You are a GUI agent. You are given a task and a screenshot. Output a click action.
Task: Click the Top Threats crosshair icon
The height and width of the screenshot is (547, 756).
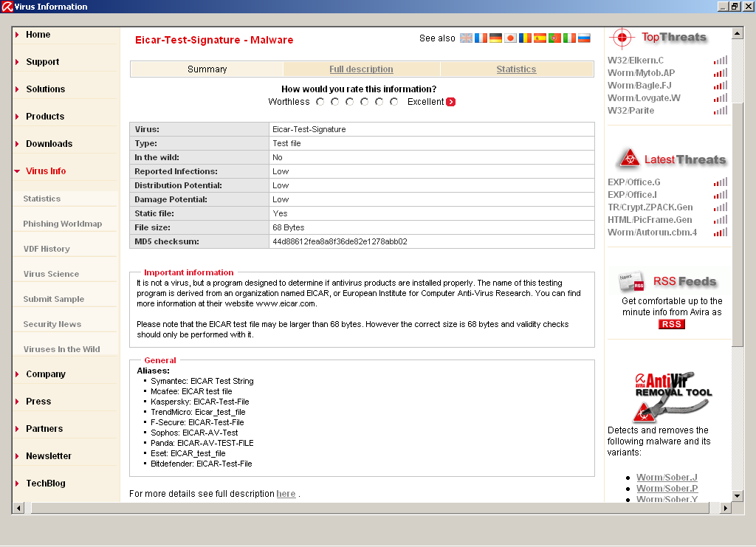(x=622, y=38)
